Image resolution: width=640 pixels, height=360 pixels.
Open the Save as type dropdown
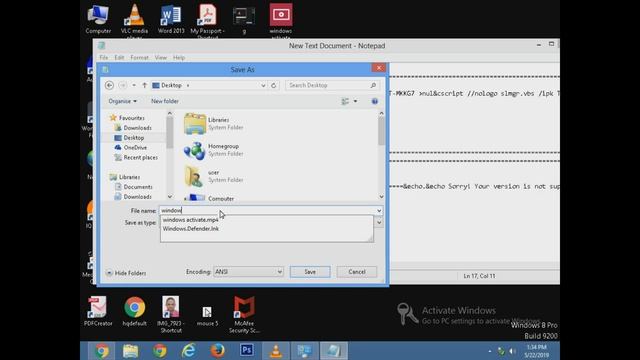click(x=379, y=223)
